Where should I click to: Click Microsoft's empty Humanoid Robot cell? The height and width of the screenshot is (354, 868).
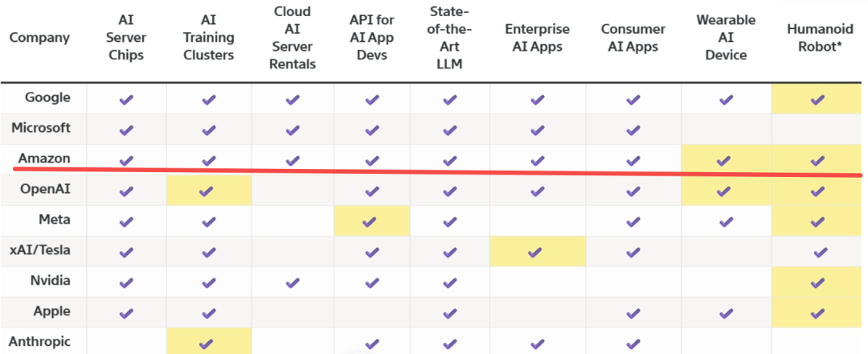tap(818, 130)
